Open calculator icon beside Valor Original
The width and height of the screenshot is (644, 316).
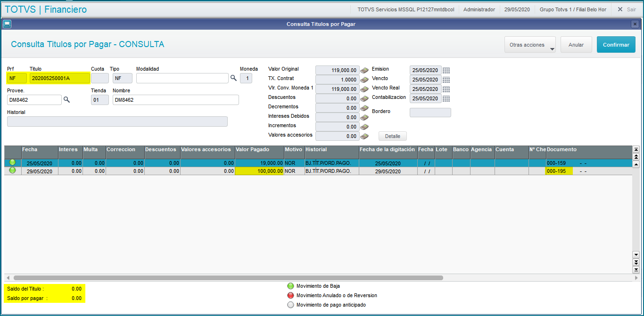coord(364,70)
